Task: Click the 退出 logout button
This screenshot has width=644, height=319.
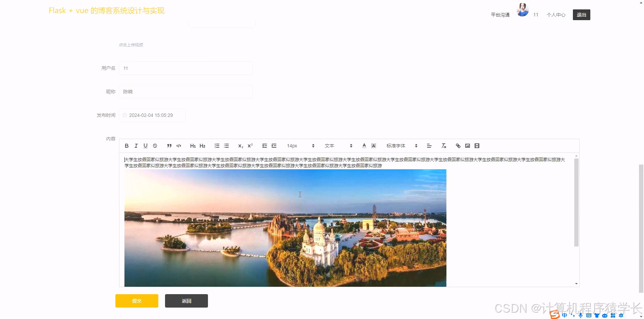Action: click(582, 15)
